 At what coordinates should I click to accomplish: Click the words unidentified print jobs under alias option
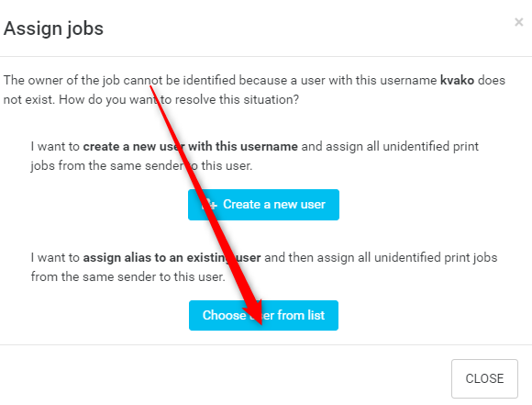tap(436, 257)
